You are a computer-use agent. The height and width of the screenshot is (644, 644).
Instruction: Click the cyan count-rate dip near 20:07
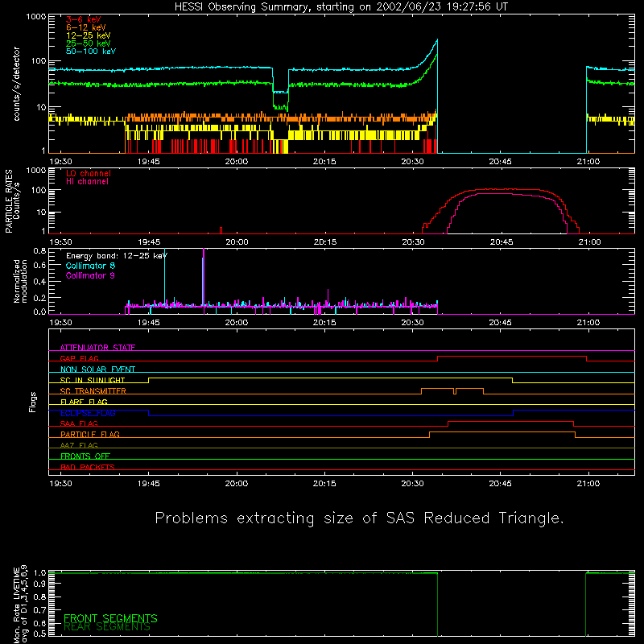tap(280, 92)
